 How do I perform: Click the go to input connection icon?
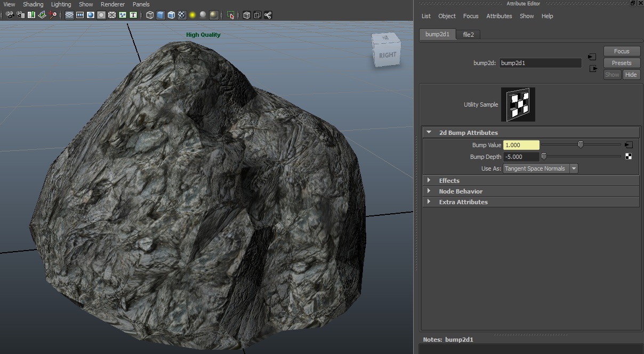(x=592, y=57)
